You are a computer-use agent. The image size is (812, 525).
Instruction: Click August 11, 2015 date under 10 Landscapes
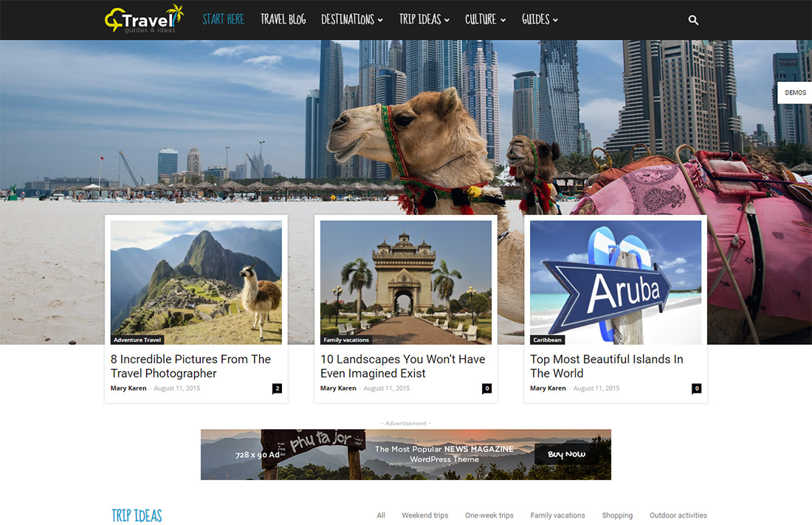point(386,388)
